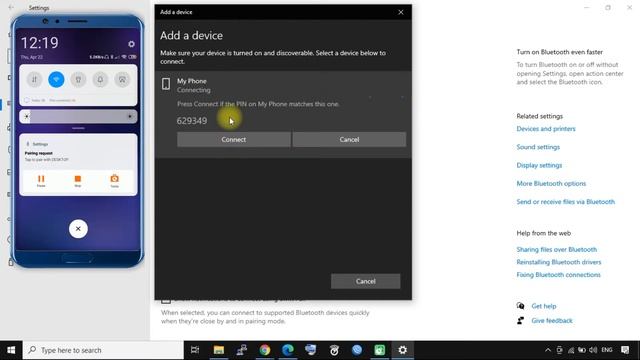Image resolution: width=640 pixels, height=360 pixels.
Task: Tap the orange Stop button on phone
Action: click(78, 180)
